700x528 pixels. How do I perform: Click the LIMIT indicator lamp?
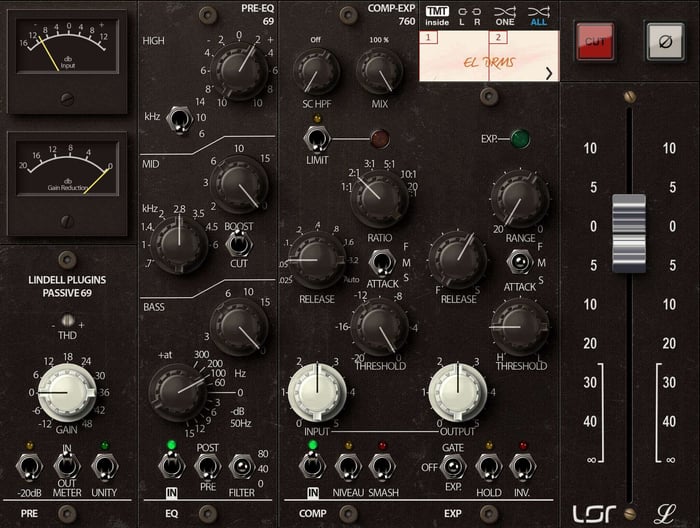click(x=379, y=139)
